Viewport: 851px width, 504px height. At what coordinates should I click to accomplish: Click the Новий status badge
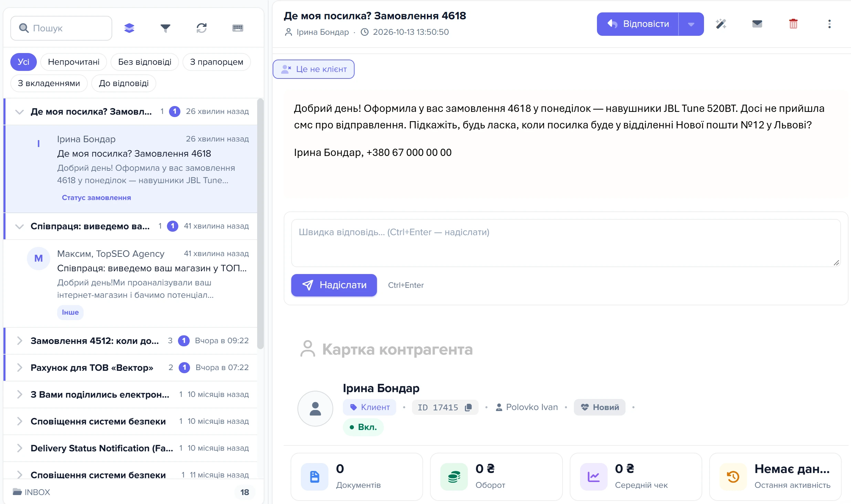coord(600,407)
